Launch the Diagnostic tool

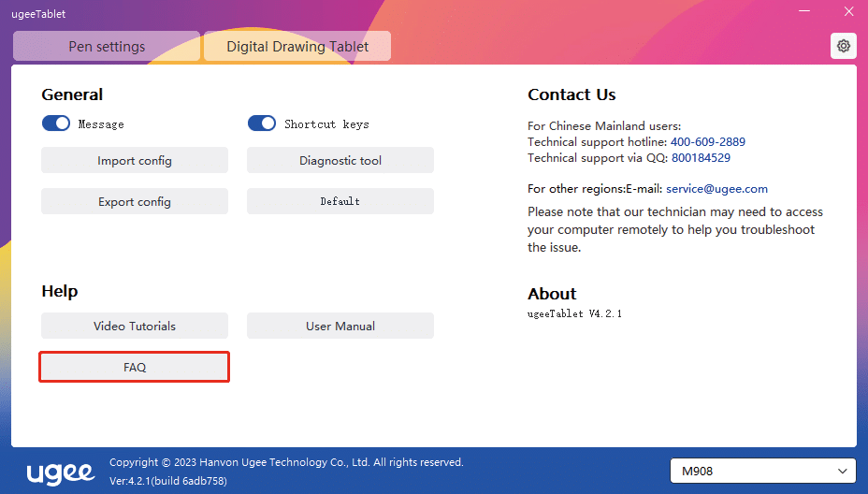click(x=340, y=160)
